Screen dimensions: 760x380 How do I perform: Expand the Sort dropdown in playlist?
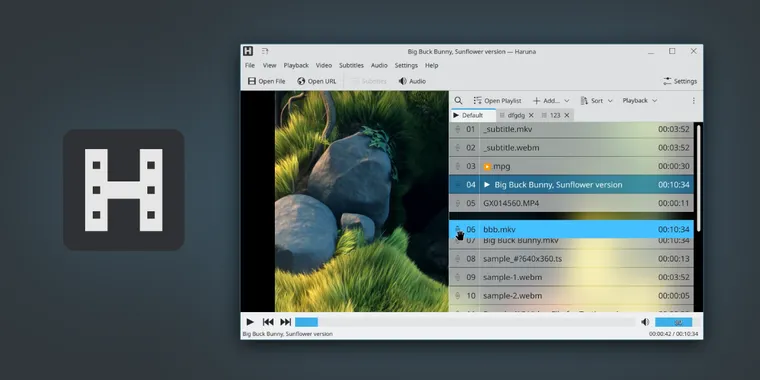coord(597,100)
